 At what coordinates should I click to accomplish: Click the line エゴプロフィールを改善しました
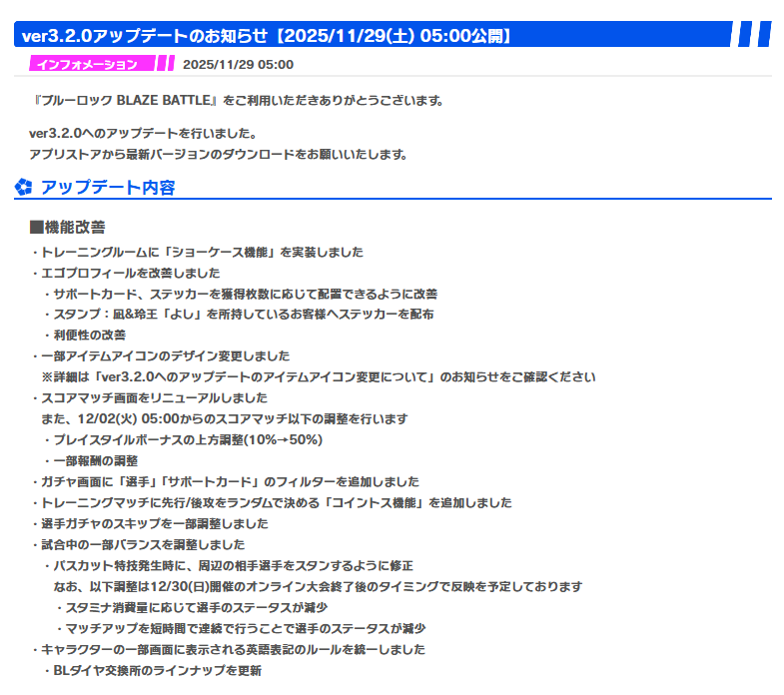(127, 273)
